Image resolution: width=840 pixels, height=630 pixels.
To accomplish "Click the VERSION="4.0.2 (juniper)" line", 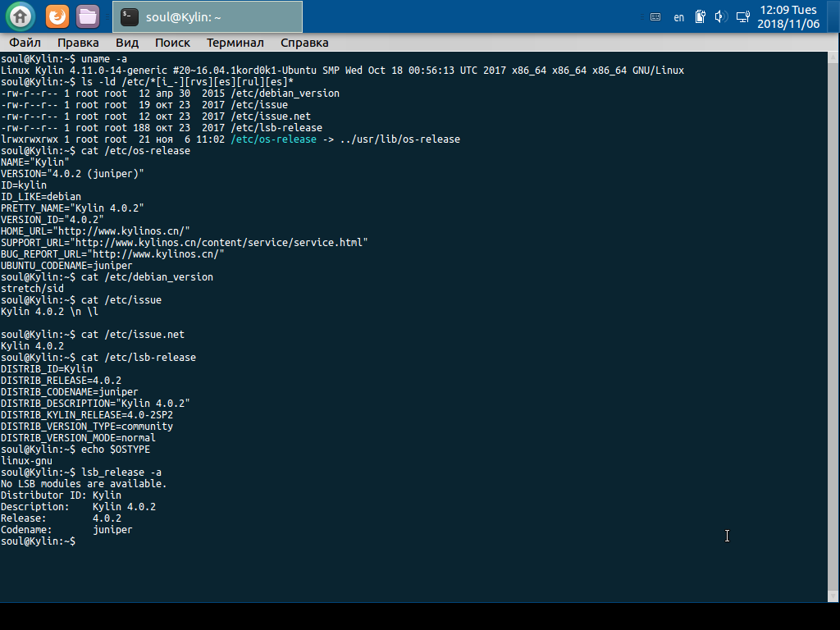I will [72, 174].
